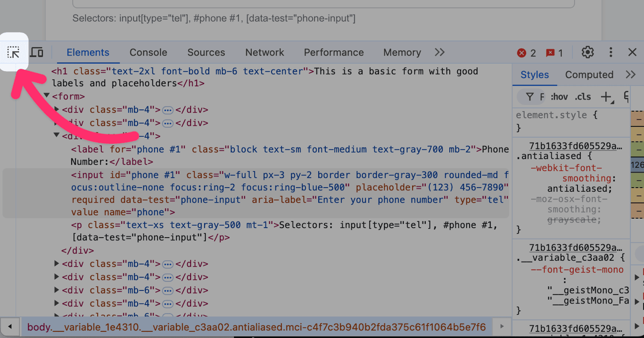The height and width of the screenshot is (338, 644).
Task: Click the element.style rule block
Action: click(571, 121)
